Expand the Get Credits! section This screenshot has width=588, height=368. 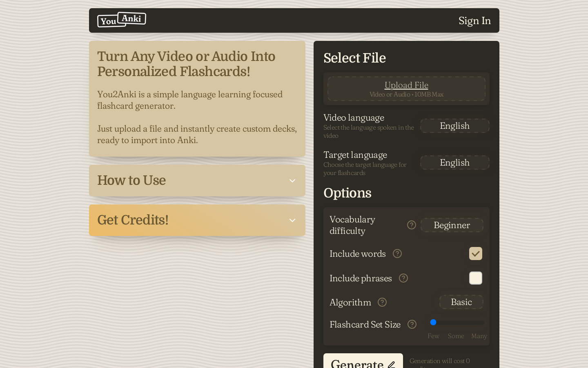coord(197,220)
